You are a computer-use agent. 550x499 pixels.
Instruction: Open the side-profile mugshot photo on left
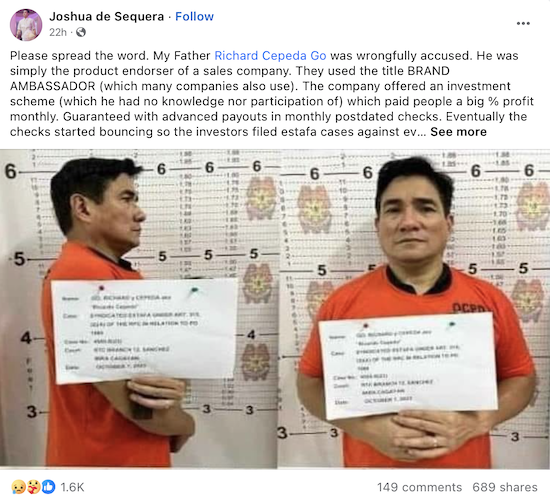click(x=139, y=309)
